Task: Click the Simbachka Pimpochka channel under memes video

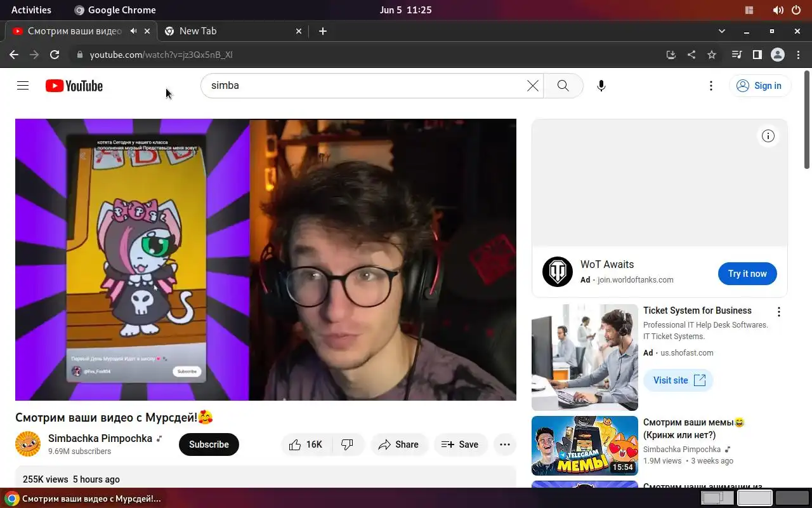Action: tap(682, 449)
